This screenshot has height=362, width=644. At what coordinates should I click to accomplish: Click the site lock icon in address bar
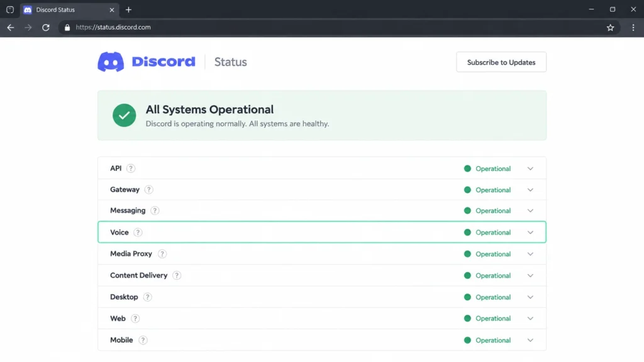click(67, 28)
